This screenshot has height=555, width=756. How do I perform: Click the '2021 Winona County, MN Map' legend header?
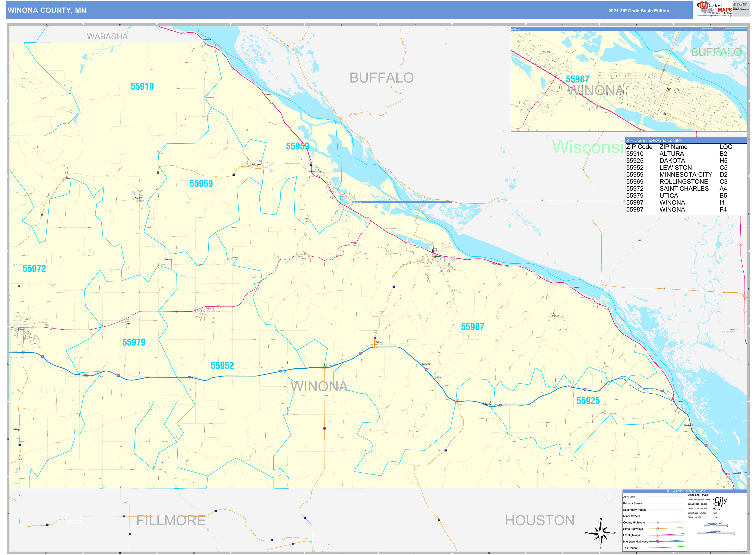(x=685, y=491)
